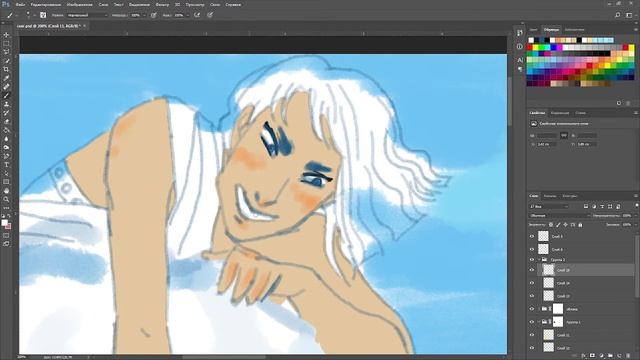Pick the red swatch

pos(530,47)
